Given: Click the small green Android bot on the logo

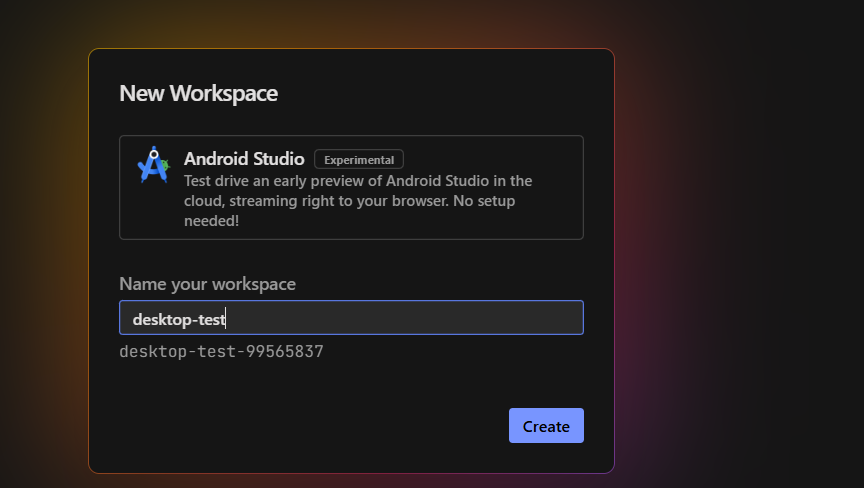Looking at the screenshot, I should (x=164, y=165).
